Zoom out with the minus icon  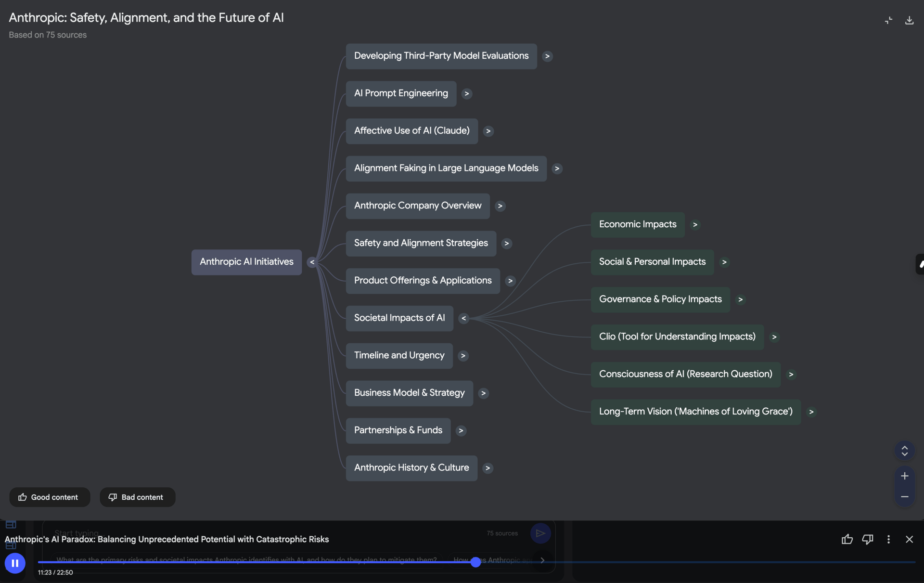click(x=904, y=497)
